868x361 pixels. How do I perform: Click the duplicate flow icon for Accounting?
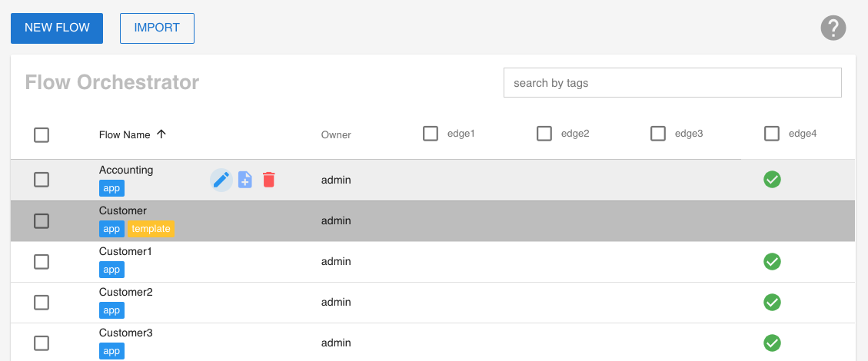(x=245, y=180)
